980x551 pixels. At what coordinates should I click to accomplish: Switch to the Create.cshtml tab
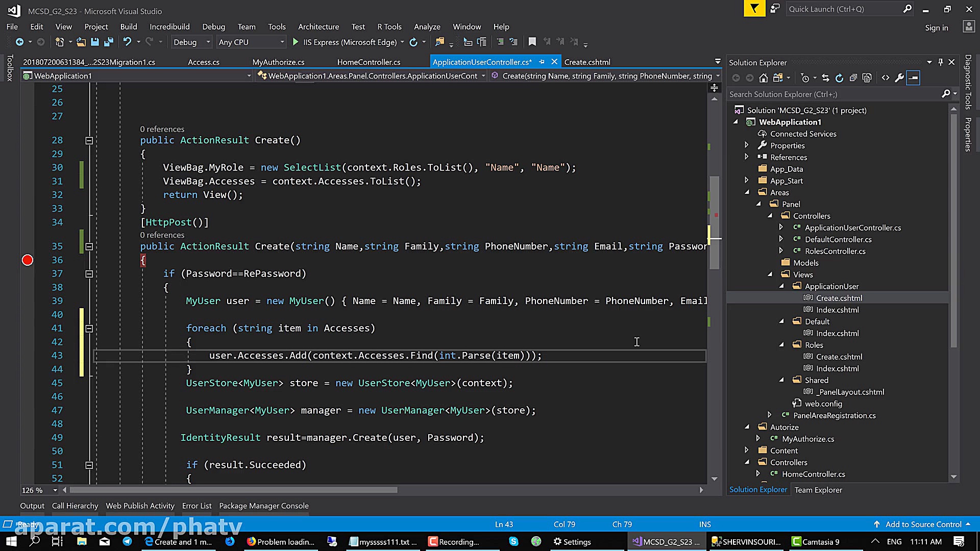tap(587, 62)
